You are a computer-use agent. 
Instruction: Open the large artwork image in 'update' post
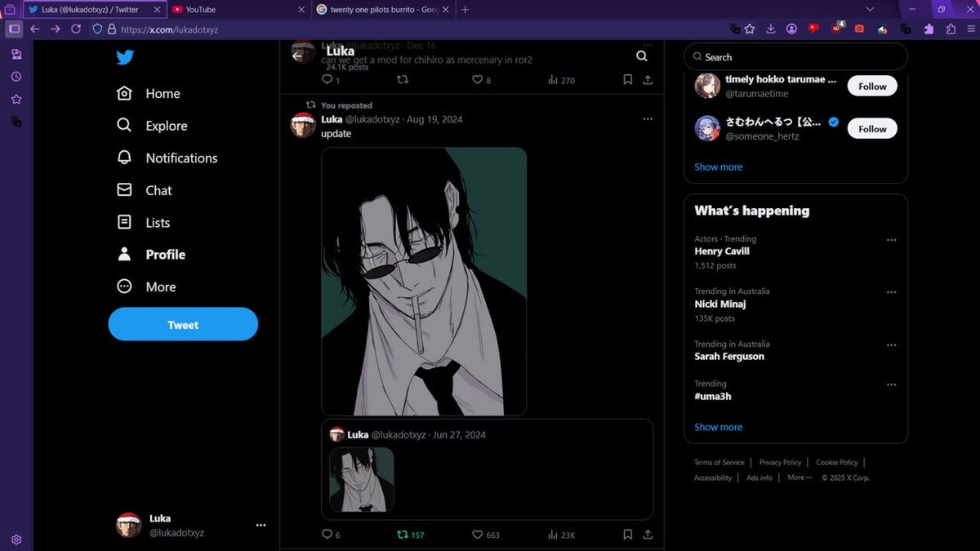[x=424, y=282]
